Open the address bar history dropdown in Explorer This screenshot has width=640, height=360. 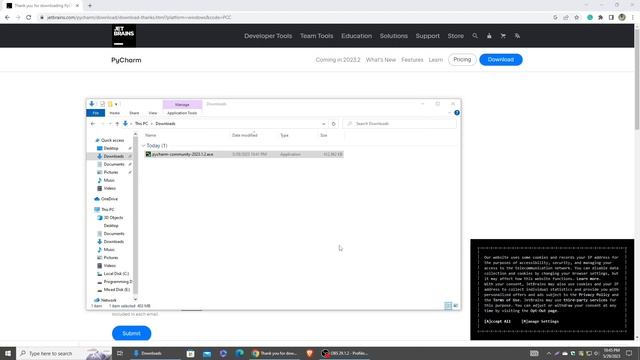coord(324,124)
